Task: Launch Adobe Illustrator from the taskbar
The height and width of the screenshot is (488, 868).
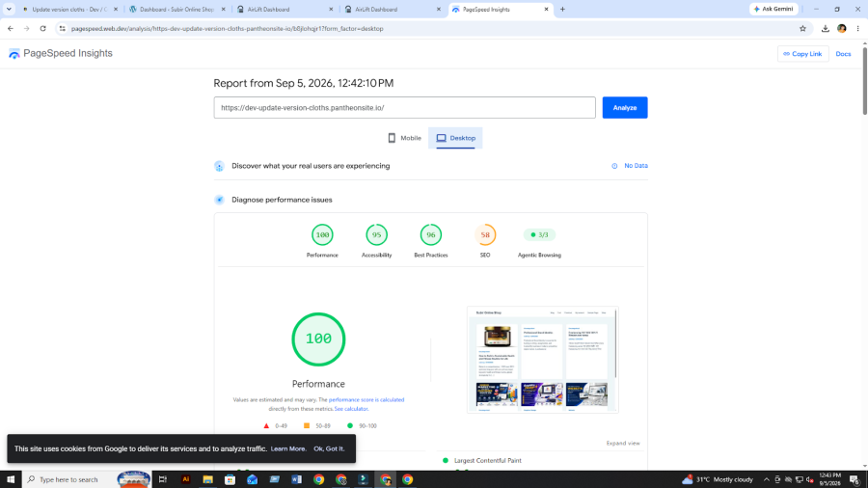Action: (x=185, y=479)
